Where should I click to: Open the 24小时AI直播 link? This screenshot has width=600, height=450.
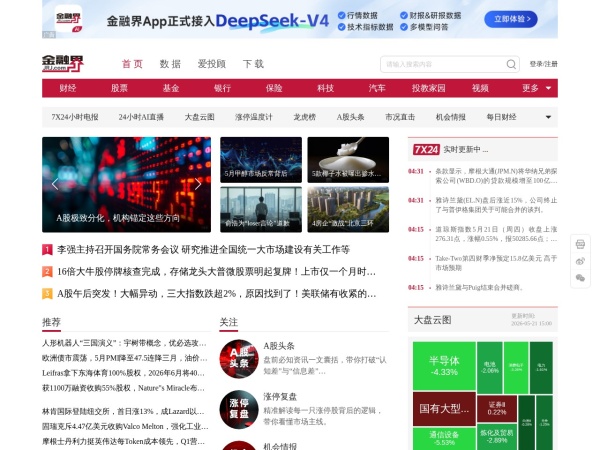(141, 117)
